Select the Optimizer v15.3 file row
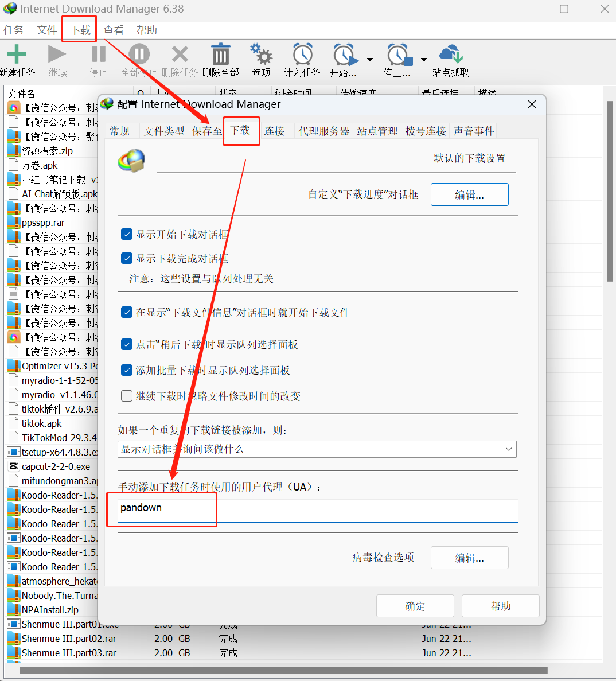 pos(52,365)
